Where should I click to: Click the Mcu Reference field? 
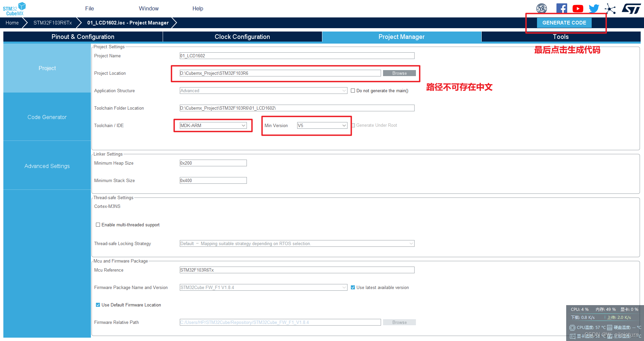point(297,270)
